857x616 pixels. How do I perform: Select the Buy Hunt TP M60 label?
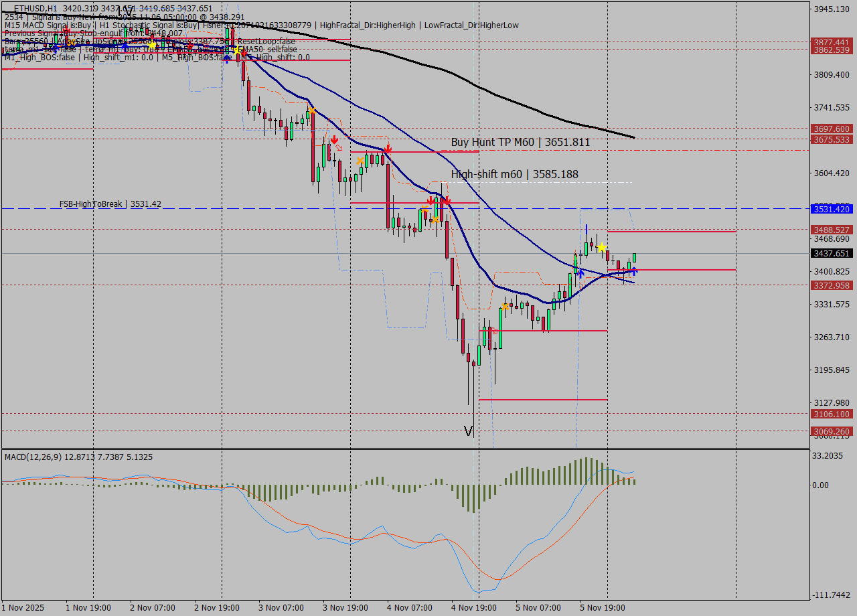[520, 142]
